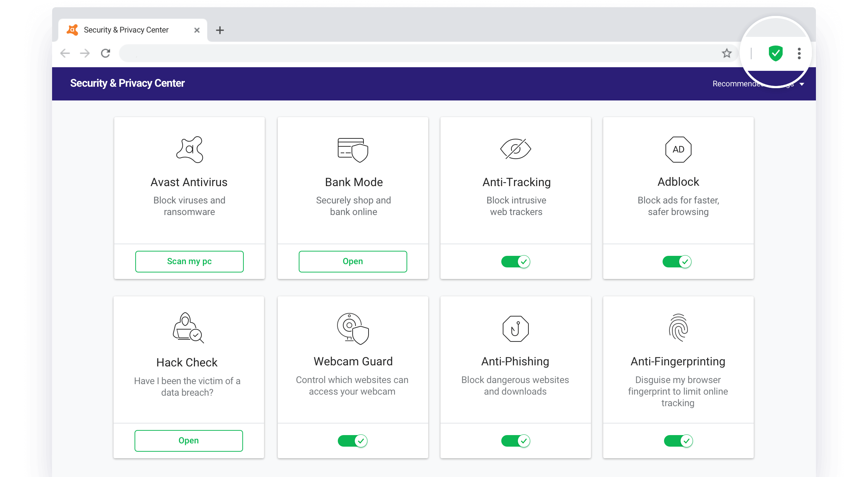Screen dimensions: 868x477
Task: Toggle the Webcam Guard switch
Action: [x=353, y=441]
